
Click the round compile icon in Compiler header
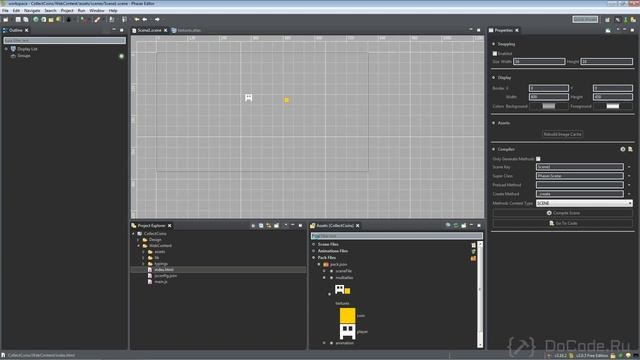pyautogui.click(x=622, y=149)
